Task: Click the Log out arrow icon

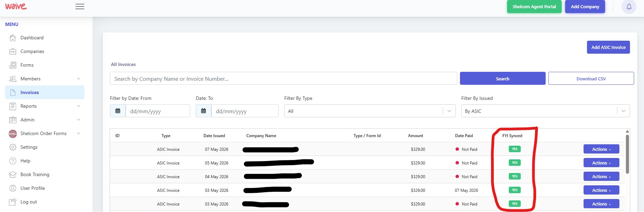Action: [13, 202]
